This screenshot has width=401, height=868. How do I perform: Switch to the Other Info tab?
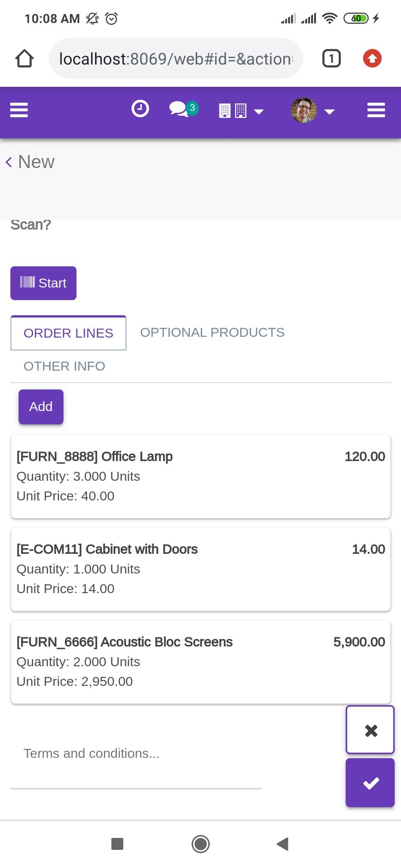[64, 366]
